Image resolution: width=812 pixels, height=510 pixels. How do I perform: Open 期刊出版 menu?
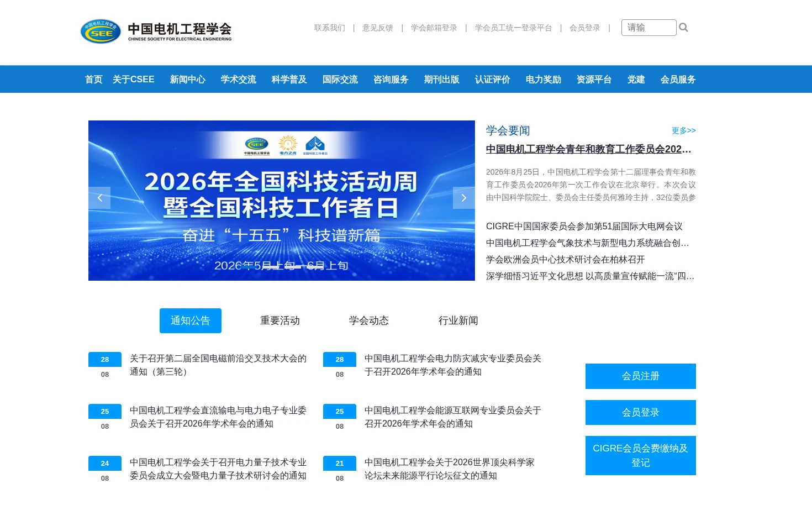442,80
